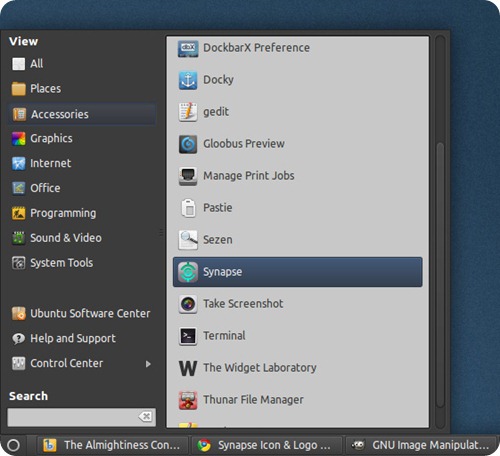Open The Widget Laboratory W icon

pos(188,368)
